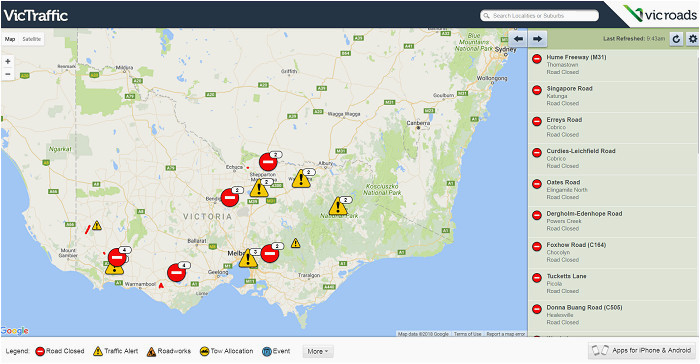Image resolution: width=700 pixels, height=364 pixels.
Task: Select the Map view tab
Action: coord(10,39)
